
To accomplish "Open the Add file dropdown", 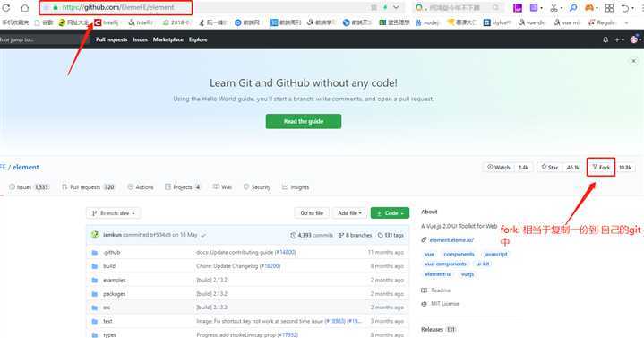I will (349, 213).
